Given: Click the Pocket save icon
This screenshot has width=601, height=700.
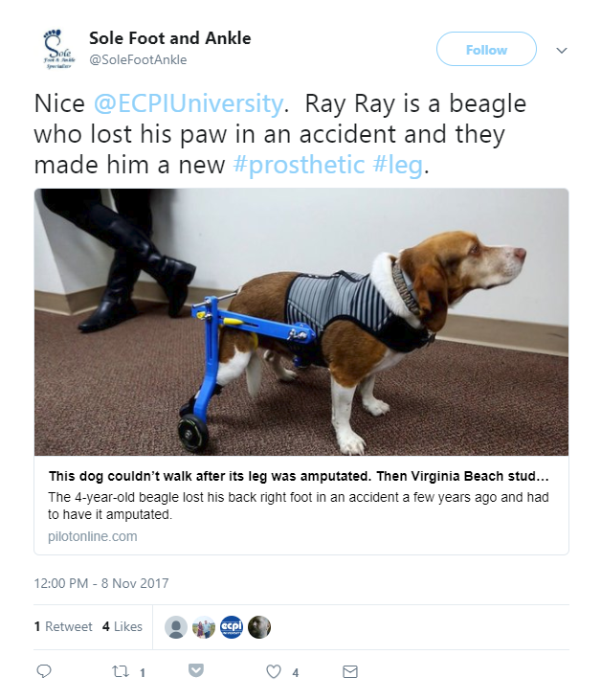Looking at the screenshot, I should 196,671.
